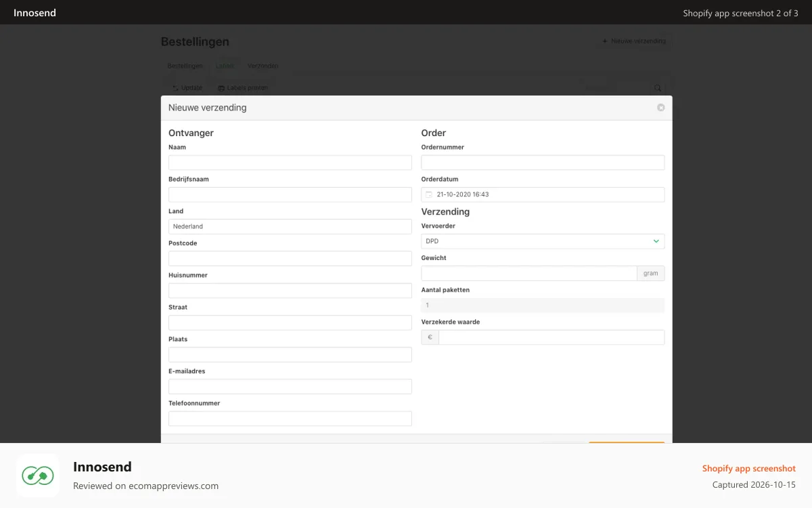Focus the Naam input field
This screenshot has height=508, width=812.
pos(290,163)
